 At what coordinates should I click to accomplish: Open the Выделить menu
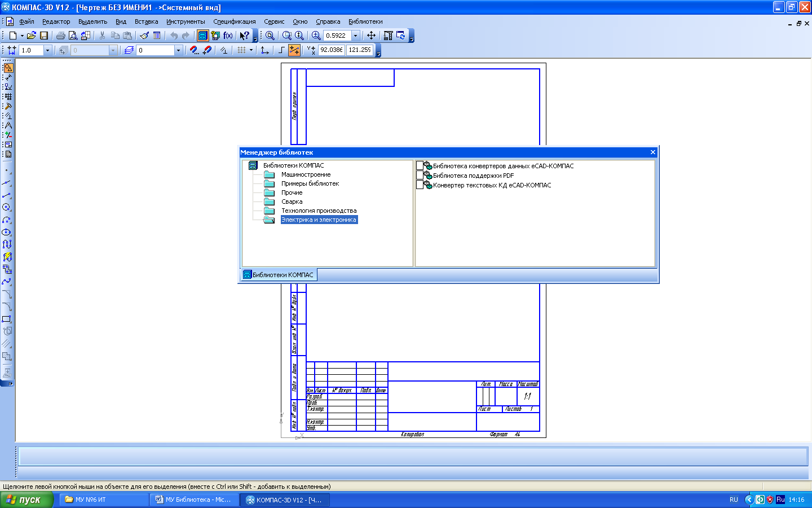92,21
